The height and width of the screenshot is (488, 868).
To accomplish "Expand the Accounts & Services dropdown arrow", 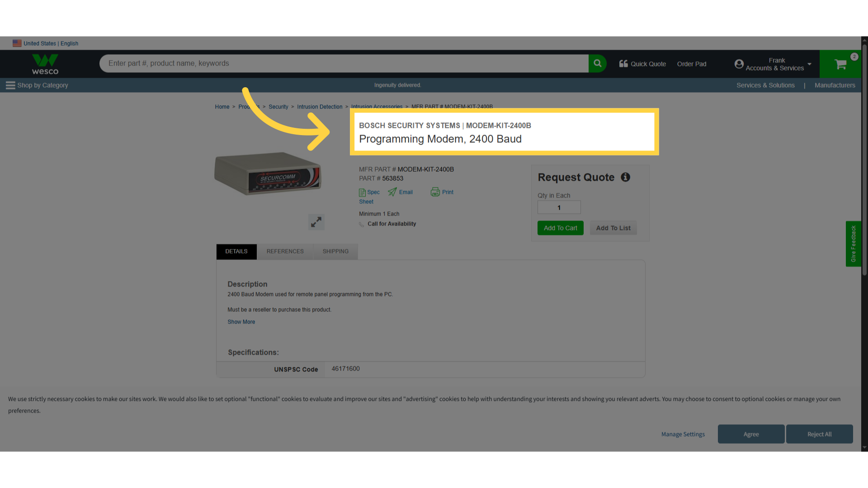I will [x=809, y=64].
